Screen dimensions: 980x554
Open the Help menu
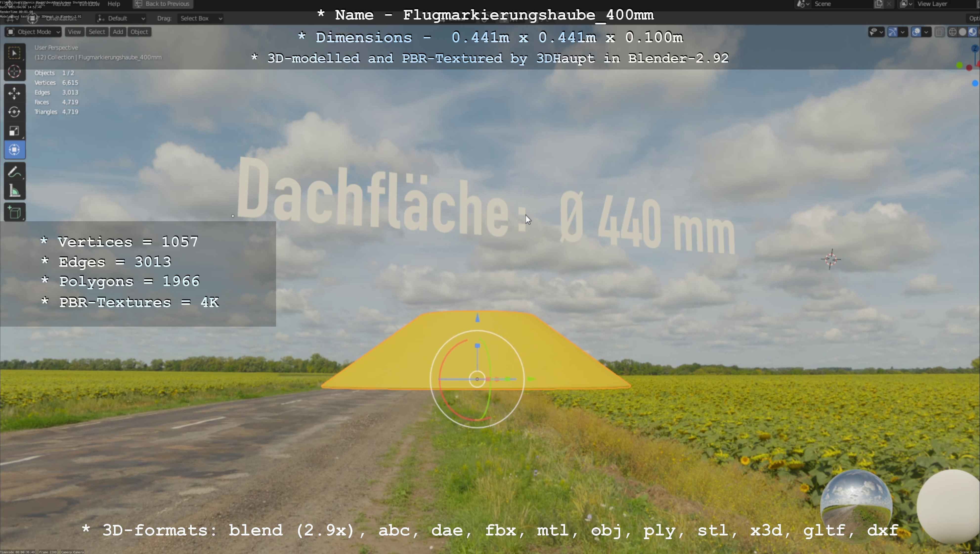click(114, 4)
